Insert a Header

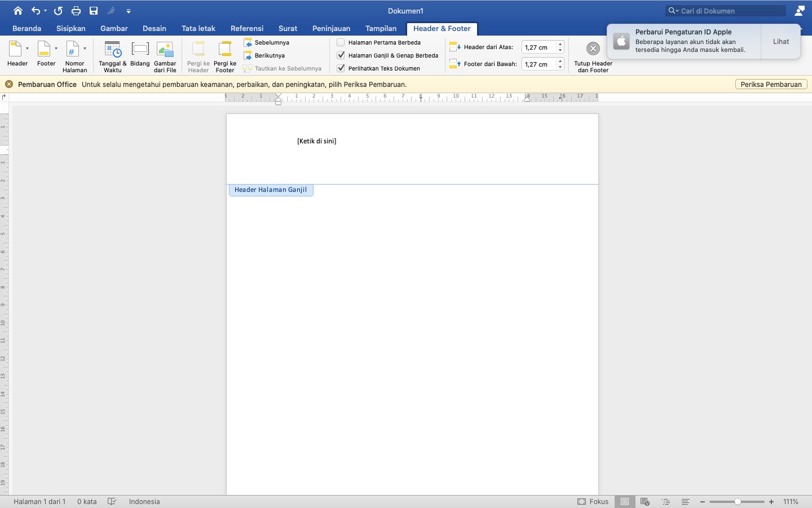[16, 55]
